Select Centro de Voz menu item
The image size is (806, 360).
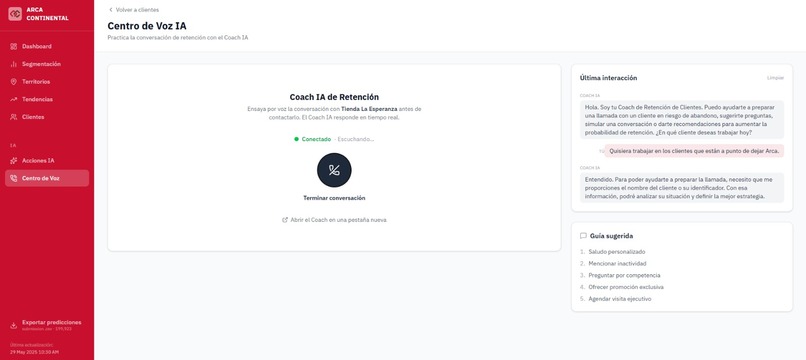coord(47,178)
